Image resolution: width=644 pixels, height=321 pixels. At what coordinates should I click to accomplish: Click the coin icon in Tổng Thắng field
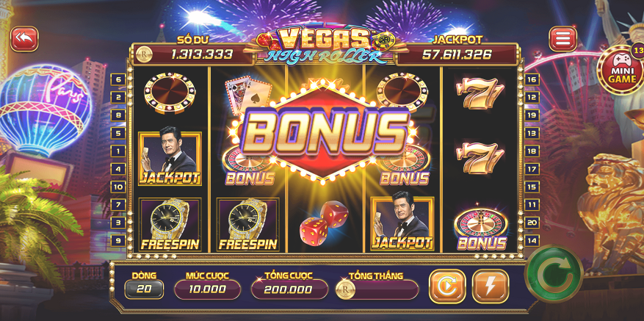click(345, 289)
